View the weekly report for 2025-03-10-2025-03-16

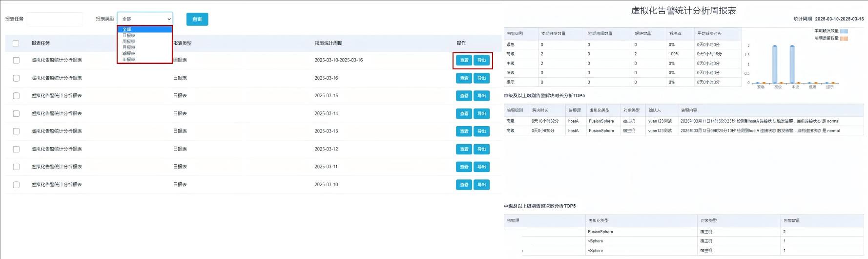(x=464, y=60)
